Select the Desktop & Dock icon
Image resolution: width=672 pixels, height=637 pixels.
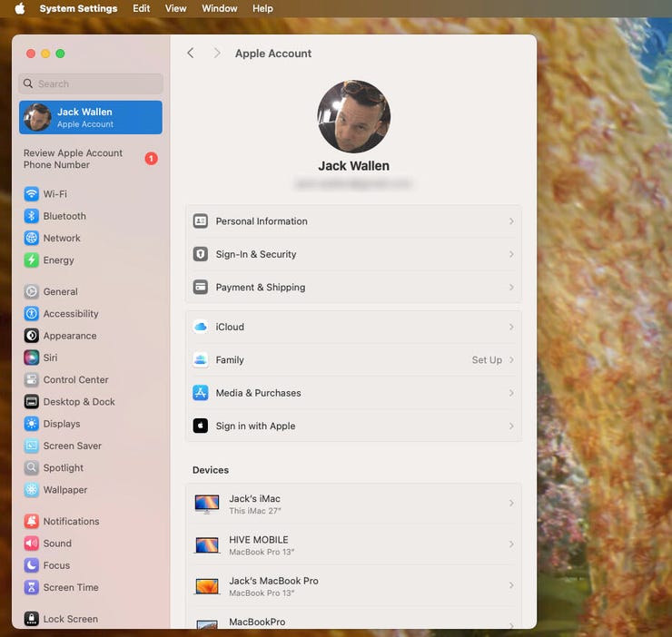[31, 402]
